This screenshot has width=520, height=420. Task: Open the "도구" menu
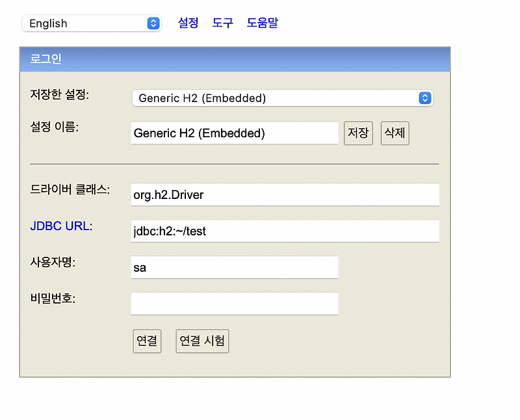(222, 22)
